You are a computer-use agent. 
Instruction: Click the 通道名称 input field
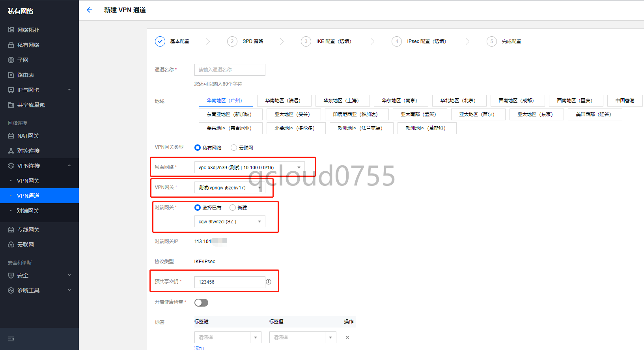[x=230, y=70]
